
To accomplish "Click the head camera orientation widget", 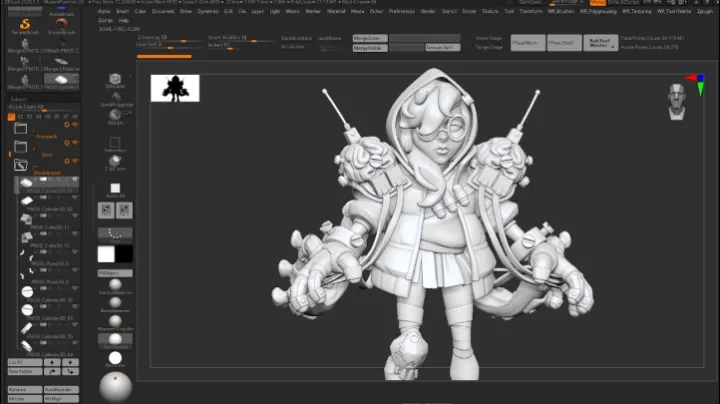I will [x=677, y=102].
